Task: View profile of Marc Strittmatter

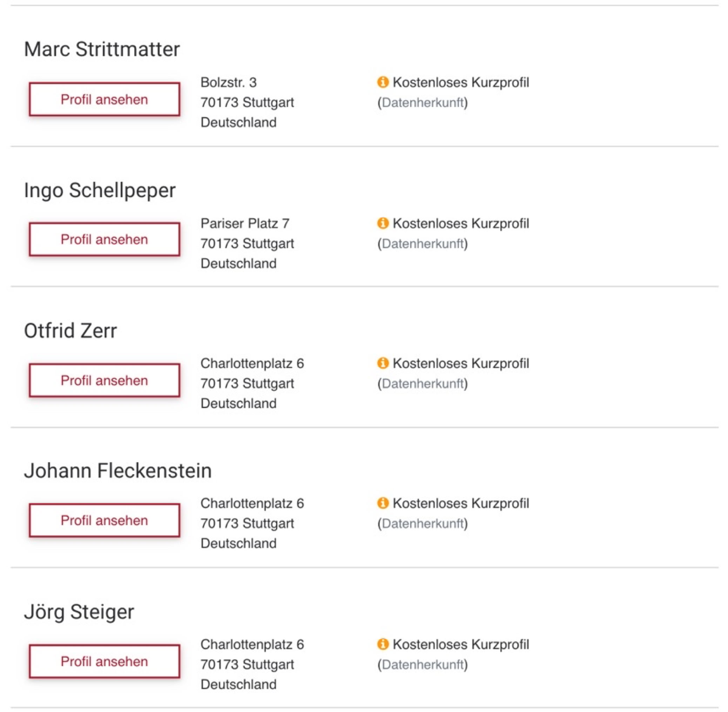Action: coord(104,100)
